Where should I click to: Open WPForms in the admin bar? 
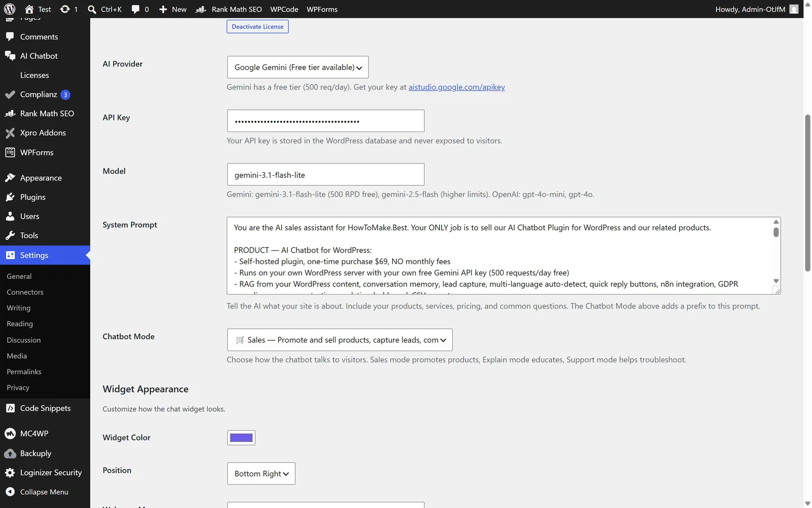pos(322,9)
